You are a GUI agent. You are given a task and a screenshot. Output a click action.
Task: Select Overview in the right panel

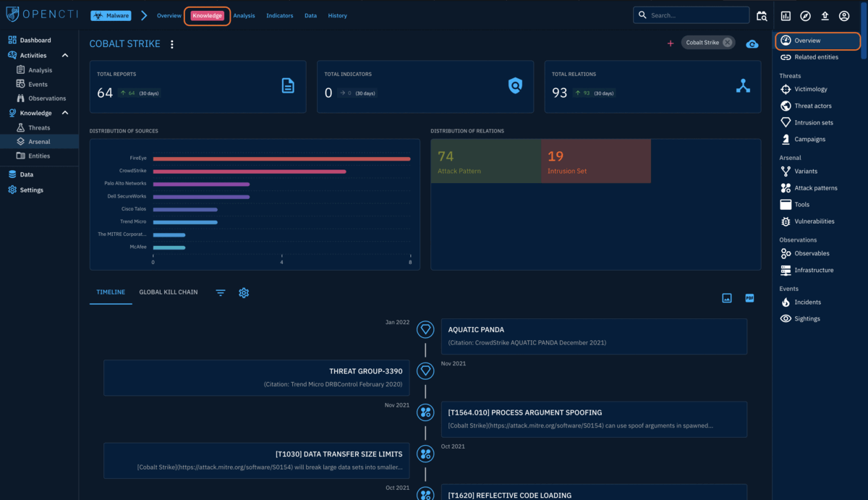(818, 41)
